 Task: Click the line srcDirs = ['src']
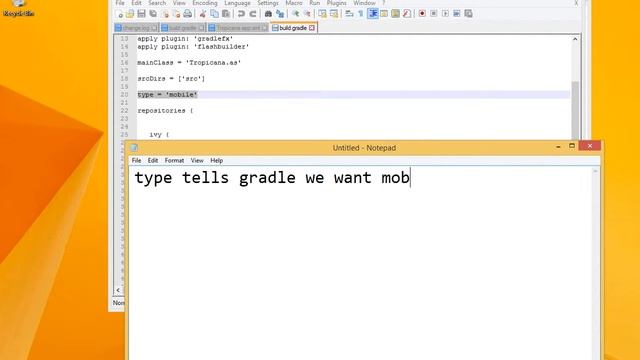(171, 79)
